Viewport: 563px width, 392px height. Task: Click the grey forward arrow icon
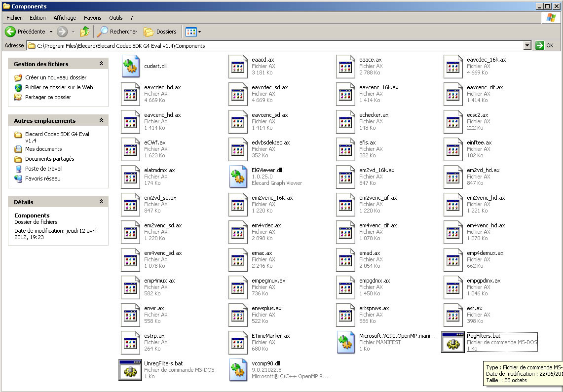point(63,32)
